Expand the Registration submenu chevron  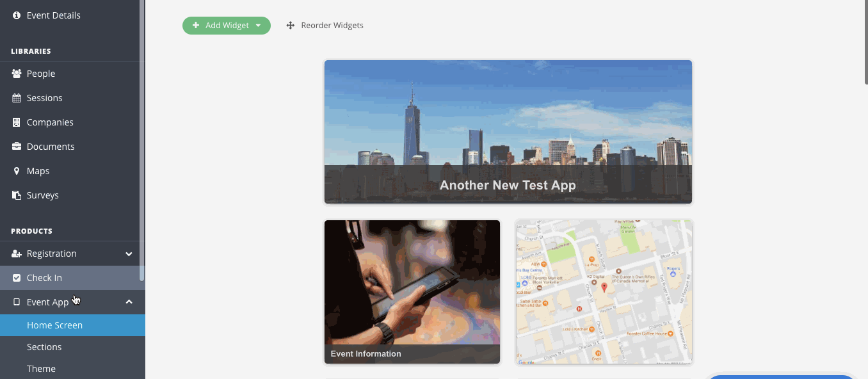[129, 254]
